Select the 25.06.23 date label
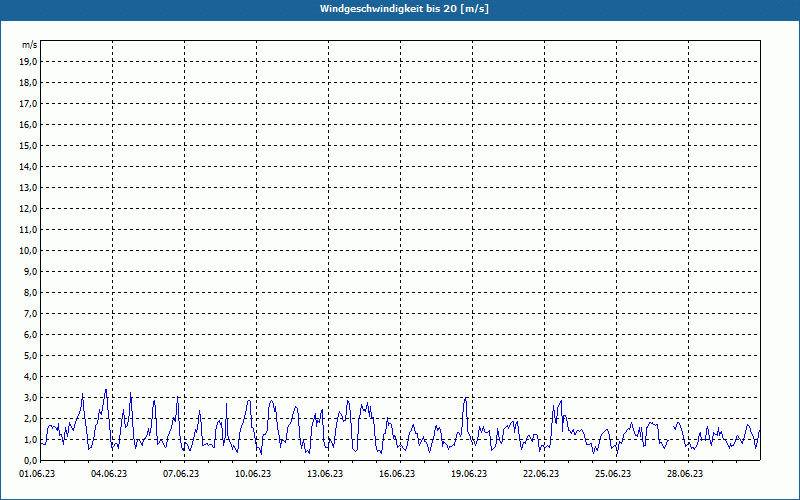The image size is (800, 500). pyautogui.click(x=612, y=474)
